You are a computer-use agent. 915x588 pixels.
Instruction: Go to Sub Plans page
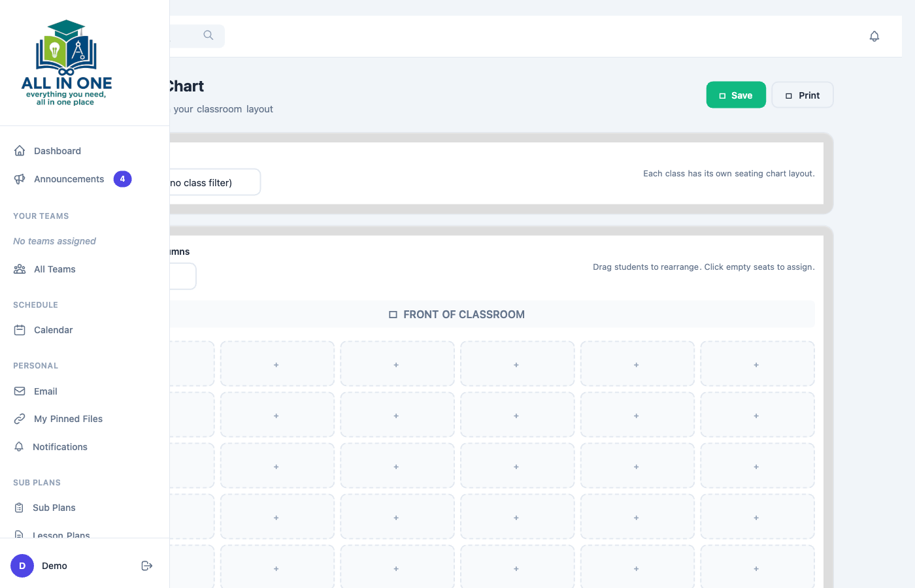pyautogui.click(x=54, y=508)
